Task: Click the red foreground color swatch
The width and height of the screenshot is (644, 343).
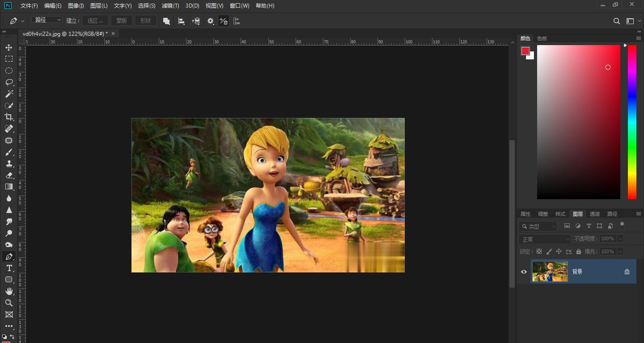Action: point(525,51)
